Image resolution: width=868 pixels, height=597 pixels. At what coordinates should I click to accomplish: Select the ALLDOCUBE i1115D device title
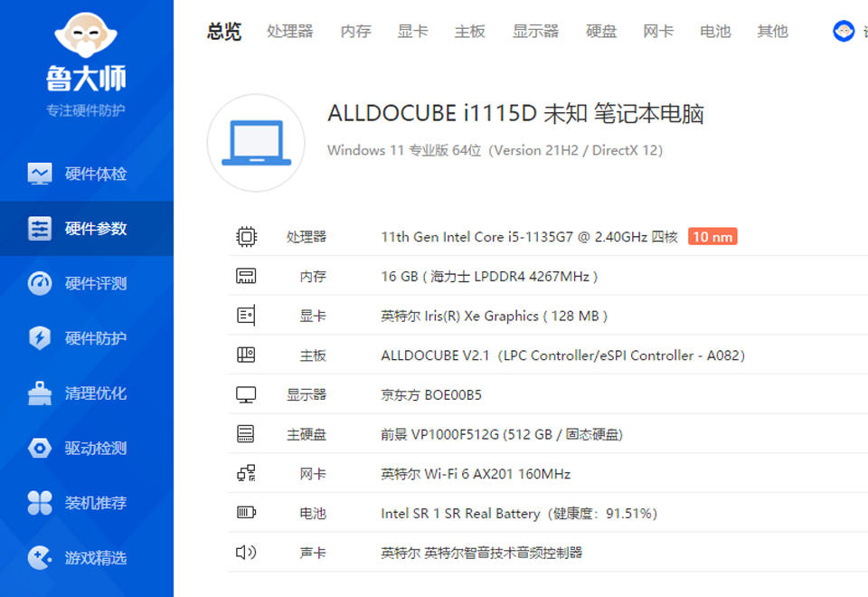click(515, 114)
